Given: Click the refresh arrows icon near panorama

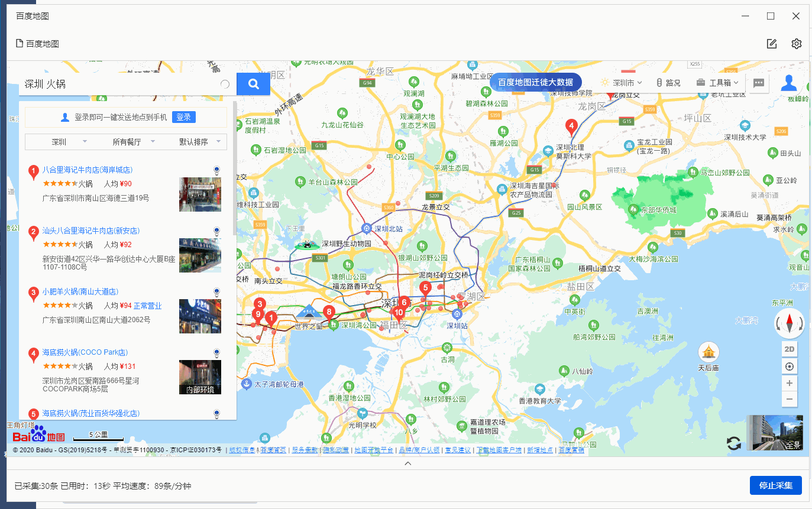Looking at the screenshot, I should 734,443.
